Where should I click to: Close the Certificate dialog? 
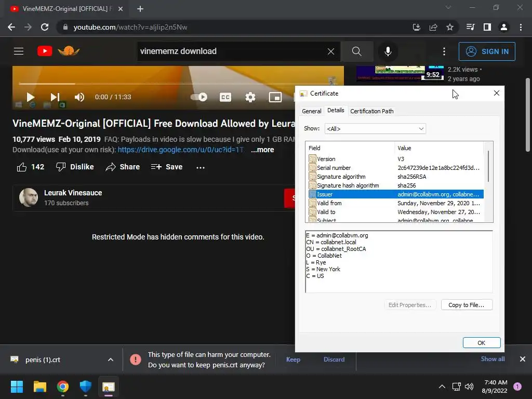496,93
